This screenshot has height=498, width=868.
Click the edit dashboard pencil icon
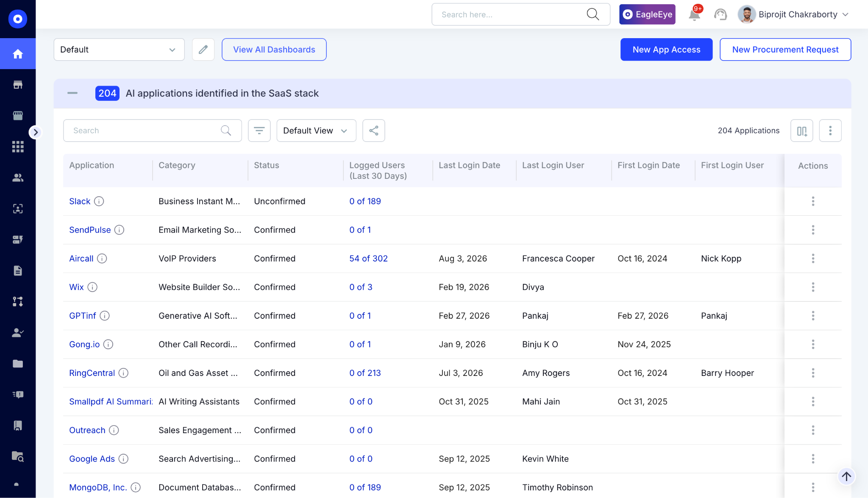point(203,50)
